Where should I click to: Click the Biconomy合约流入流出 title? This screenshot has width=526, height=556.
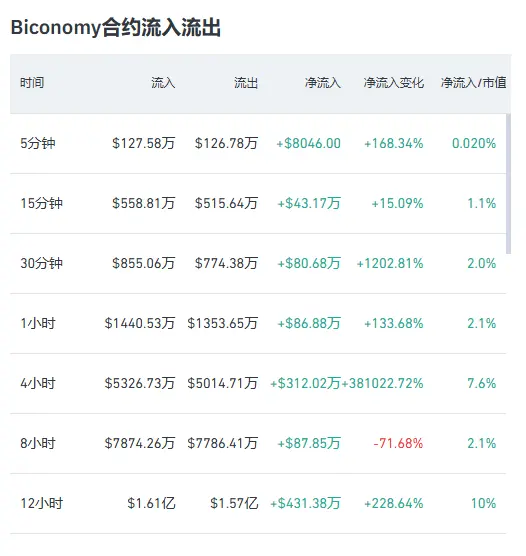point(116,27)
